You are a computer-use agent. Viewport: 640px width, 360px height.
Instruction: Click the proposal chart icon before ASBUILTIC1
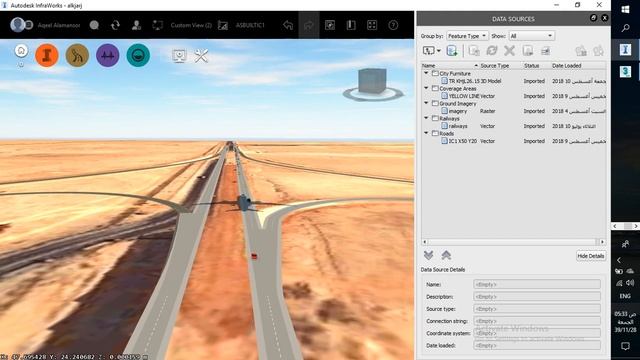point(223,25)
